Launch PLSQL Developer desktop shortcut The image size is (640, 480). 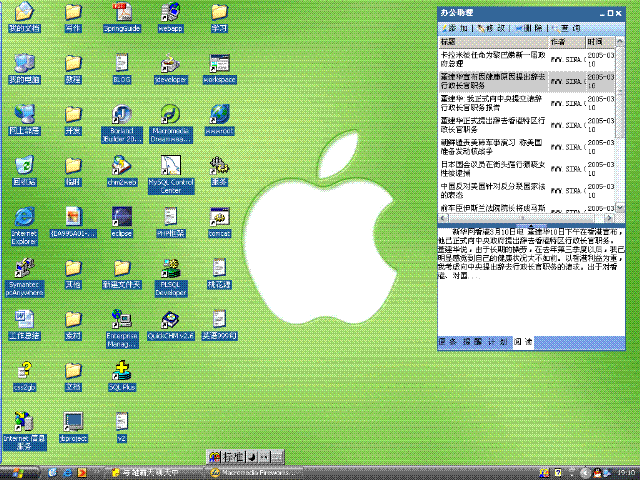(x=171, y=277)
